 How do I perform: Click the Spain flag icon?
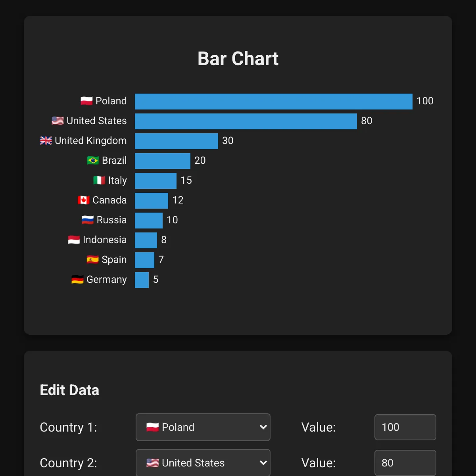click(92, 259)
